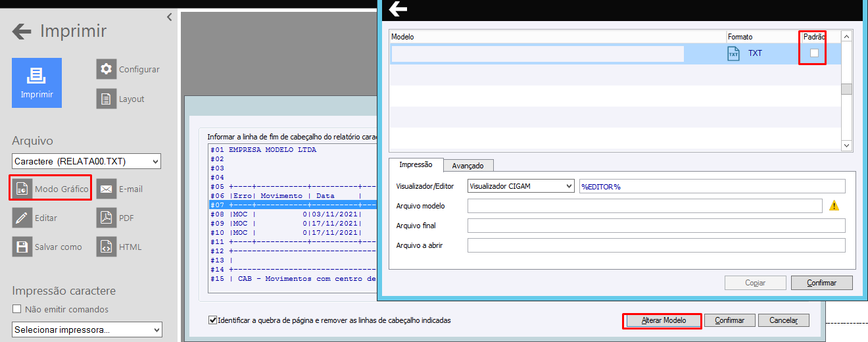Click white back arrow in dialog header

(x=398, y=9)
